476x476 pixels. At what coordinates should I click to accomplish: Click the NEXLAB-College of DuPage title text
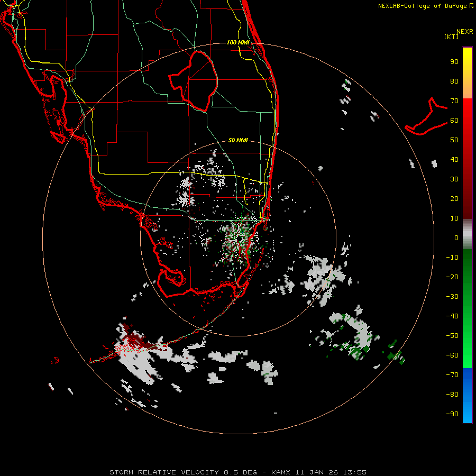pyautogui.click(x=422, y=6)
